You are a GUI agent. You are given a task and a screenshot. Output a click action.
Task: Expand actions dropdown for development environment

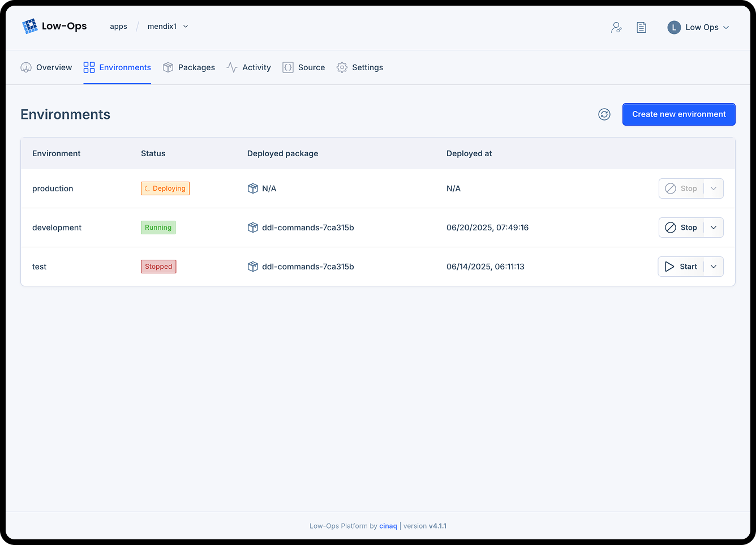point(713,227)
